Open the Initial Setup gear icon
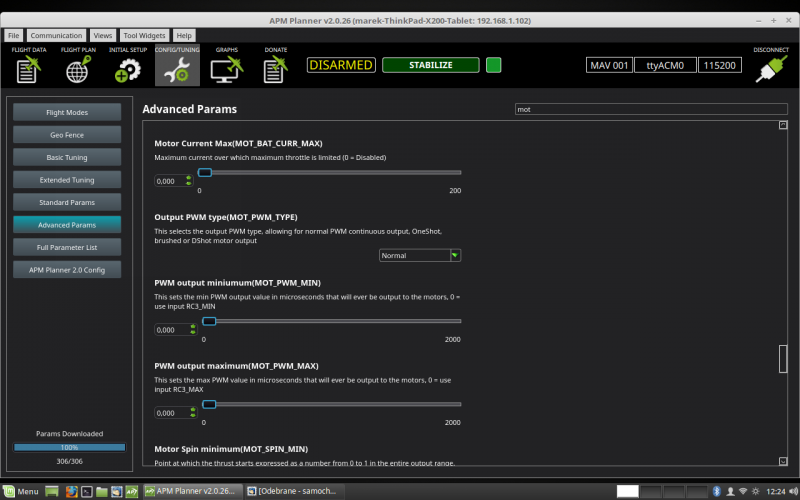 (x=127, y=69)
